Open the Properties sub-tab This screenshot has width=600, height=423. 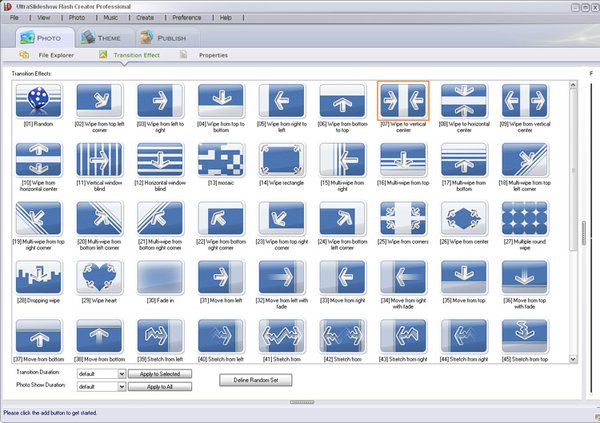[205, 55]
